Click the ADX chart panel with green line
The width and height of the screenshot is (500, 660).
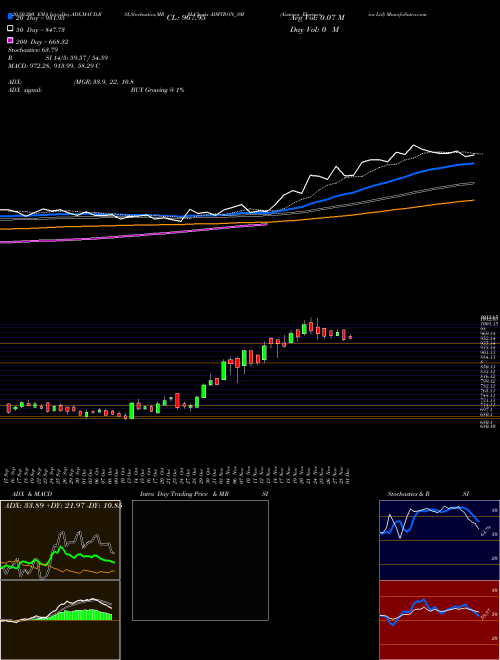point(60,540)
